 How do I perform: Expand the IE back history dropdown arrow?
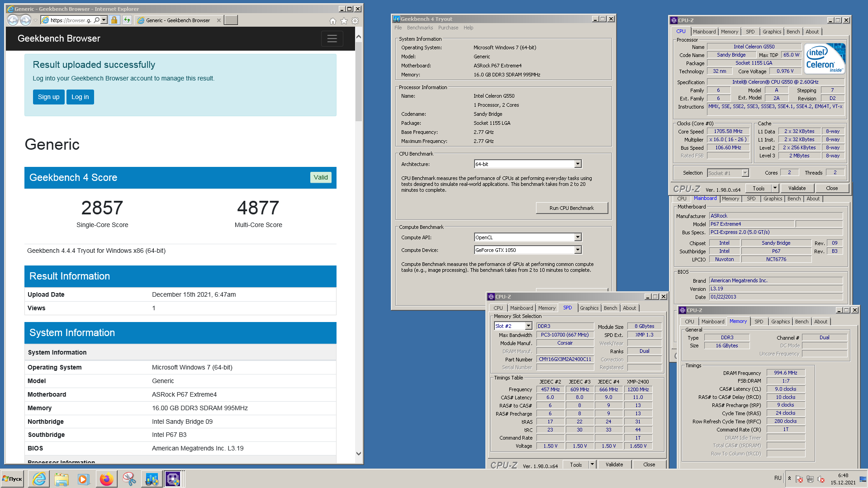[x=35, y=20]
